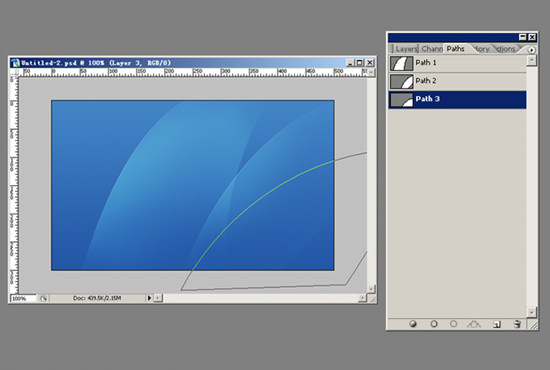Open the Doc info options arrow
The height and width of the screenshot is (370, 550).
coord(149,298)
